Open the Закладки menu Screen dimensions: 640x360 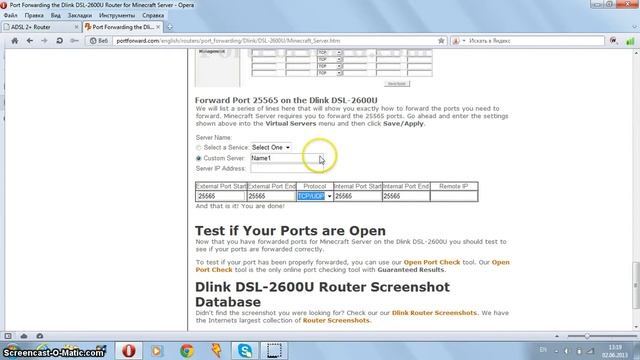coord(80,16)
